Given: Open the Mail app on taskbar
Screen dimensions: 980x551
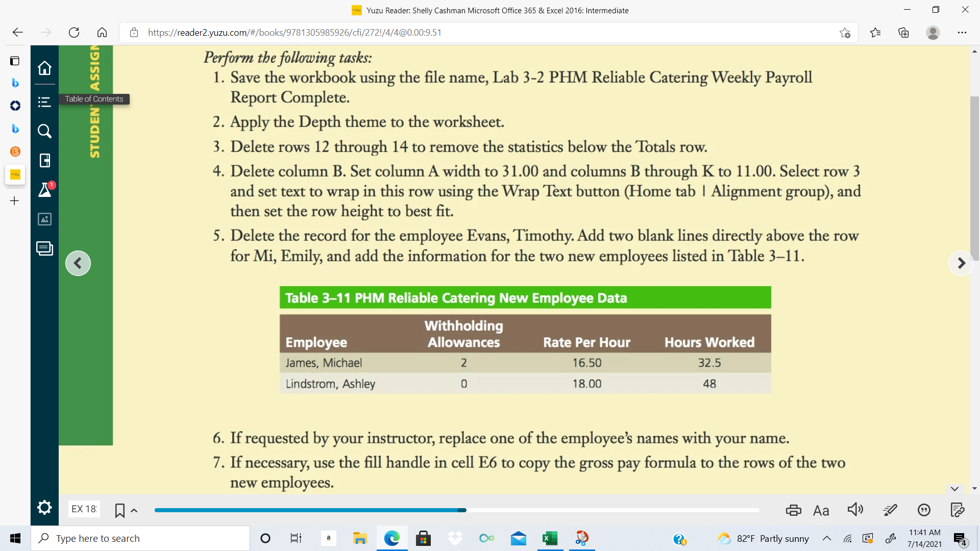Looking at the screenshot, I should click(x=518, y=538).
